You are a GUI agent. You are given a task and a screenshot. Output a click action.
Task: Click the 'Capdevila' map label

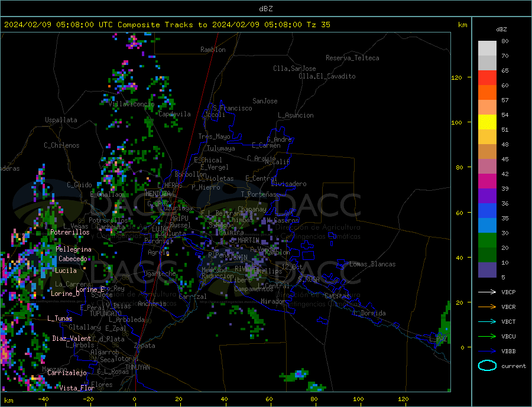(175, 114)
